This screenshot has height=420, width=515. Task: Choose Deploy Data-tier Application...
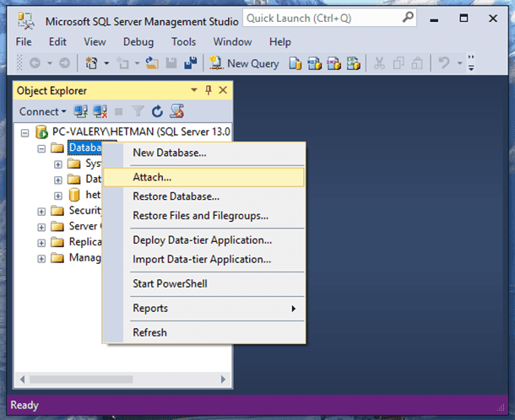[203, 240]
